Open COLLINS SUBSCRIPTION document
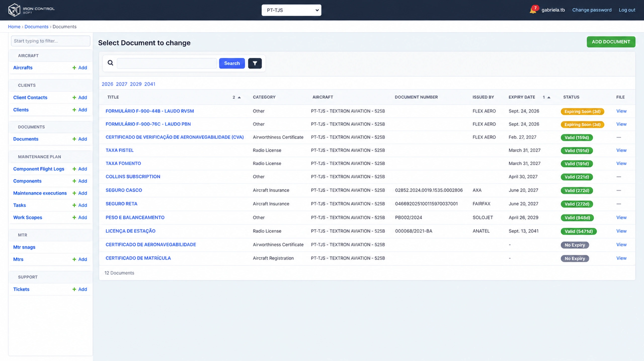Viewport: 644px width, 361px height. (x=133, y=177)
